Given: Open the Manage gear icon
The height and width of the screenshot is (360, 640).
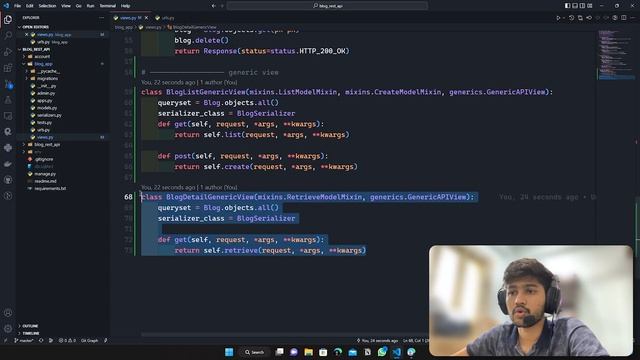Looking at the screenshot, I should point(8,328).
